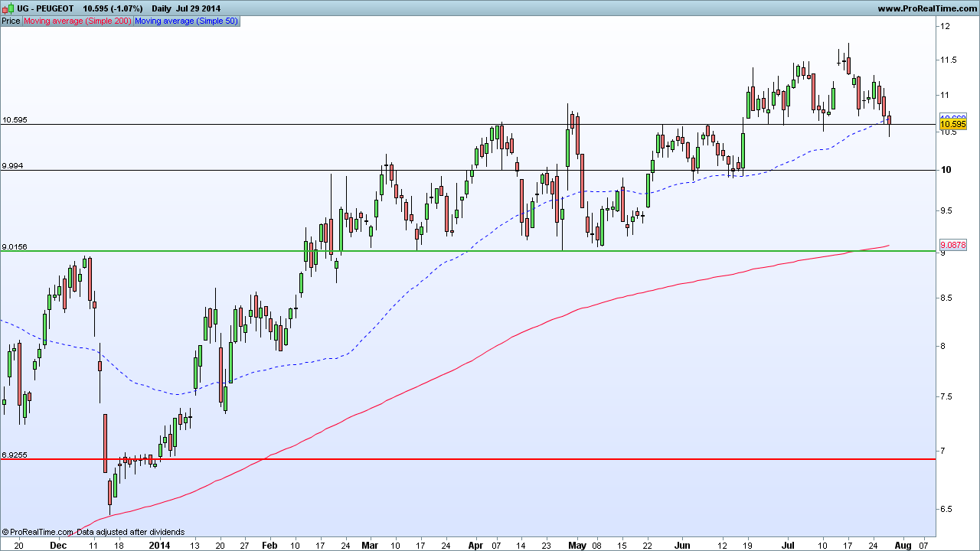The height and width of the screenshot is (551, 980).
Task: Click the 6.9255 red support line label
Action: coord(15,455)
